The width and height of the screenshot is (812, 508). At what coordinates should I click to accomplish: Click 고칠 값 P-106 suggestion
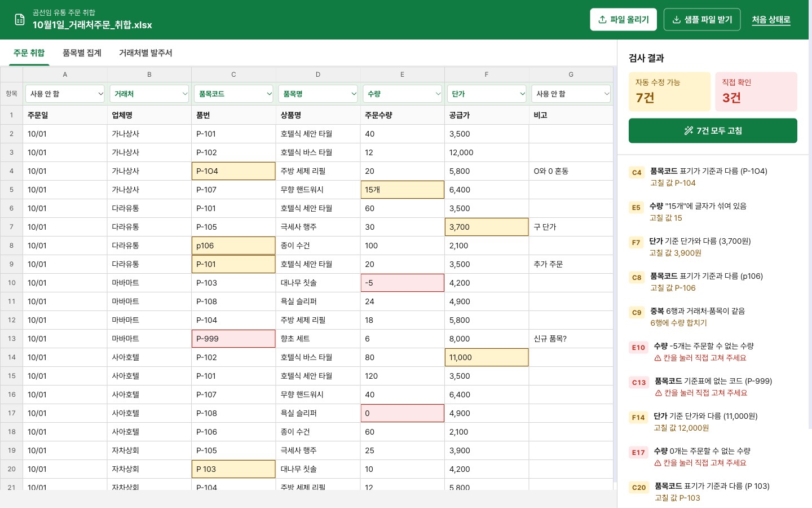click(x=673, y=288)
